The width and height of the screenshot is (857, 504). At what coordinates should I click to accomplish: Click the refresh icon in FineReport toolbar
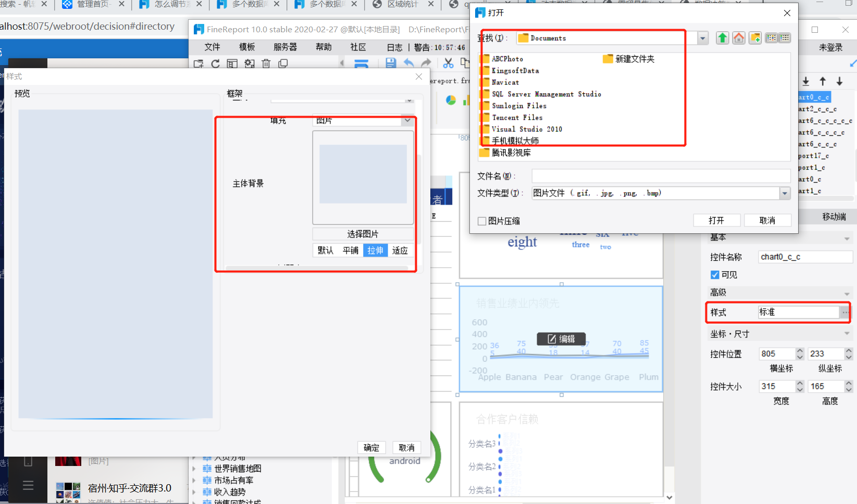point(215,64)
